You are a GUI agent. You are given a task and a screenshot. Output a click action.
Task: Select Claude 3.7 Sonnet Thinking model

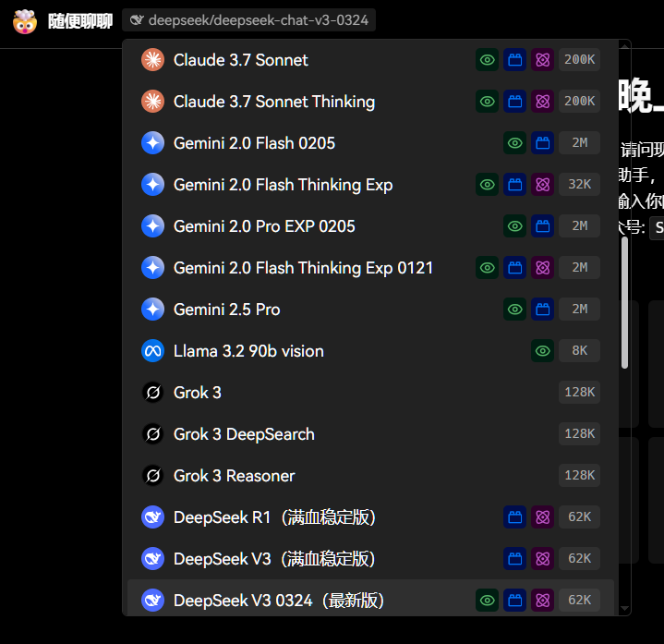tap(370, 102)
